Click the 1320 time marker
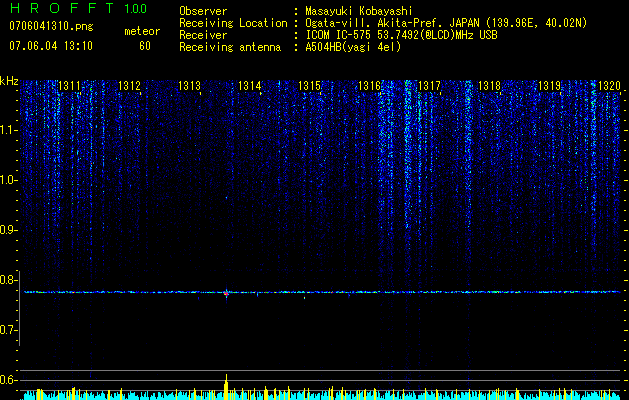The image size is (629, 400). 609,85
